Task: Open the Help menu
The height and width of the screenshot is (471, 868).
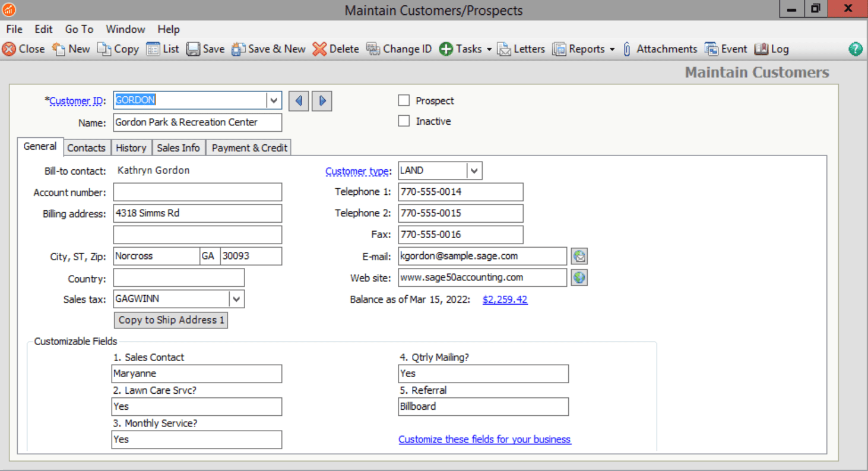Action: [x=169, y=29]
